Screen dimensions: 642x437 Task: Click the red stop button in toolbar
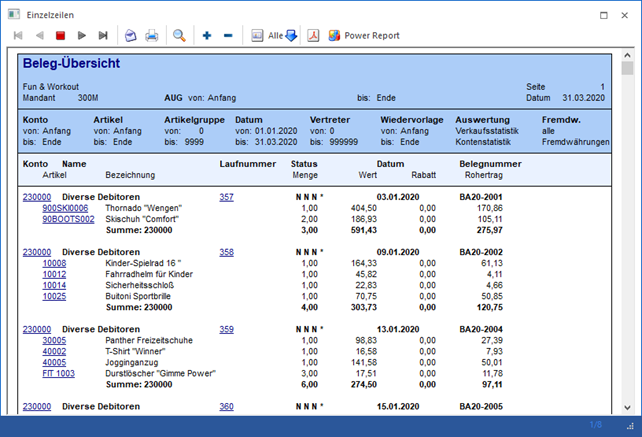61,36
